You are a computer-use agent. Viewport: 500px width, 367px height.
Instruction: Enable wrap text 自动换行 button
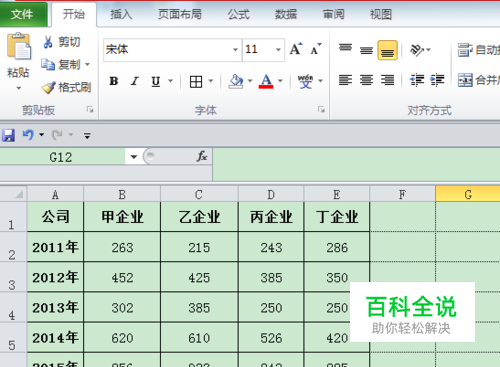point(478,50)
